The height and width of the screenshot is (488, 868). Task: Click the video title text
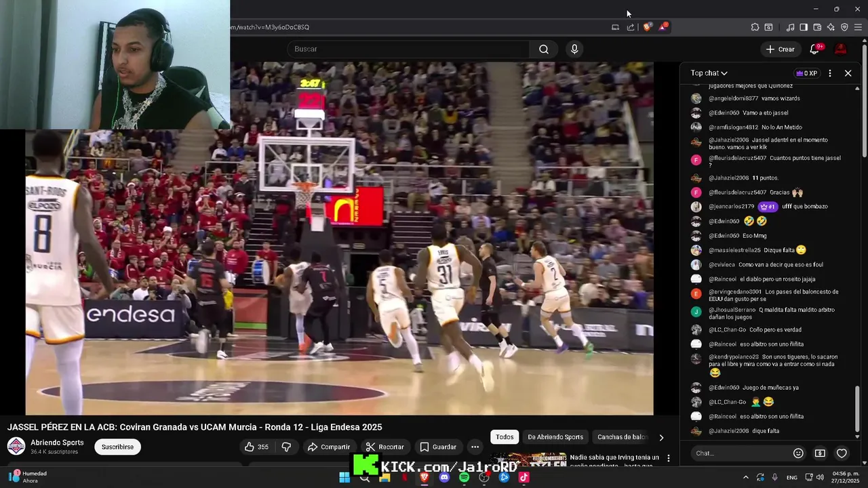click(x=195, y=427)
